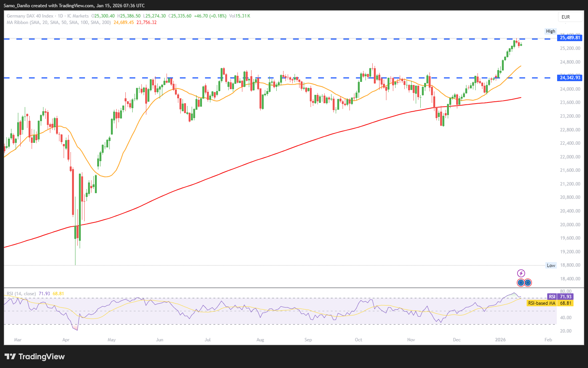The width and height of the screenshot is (588, 368).
Task: Click the Jul label on time axis
Action: (x=208, y=340)
